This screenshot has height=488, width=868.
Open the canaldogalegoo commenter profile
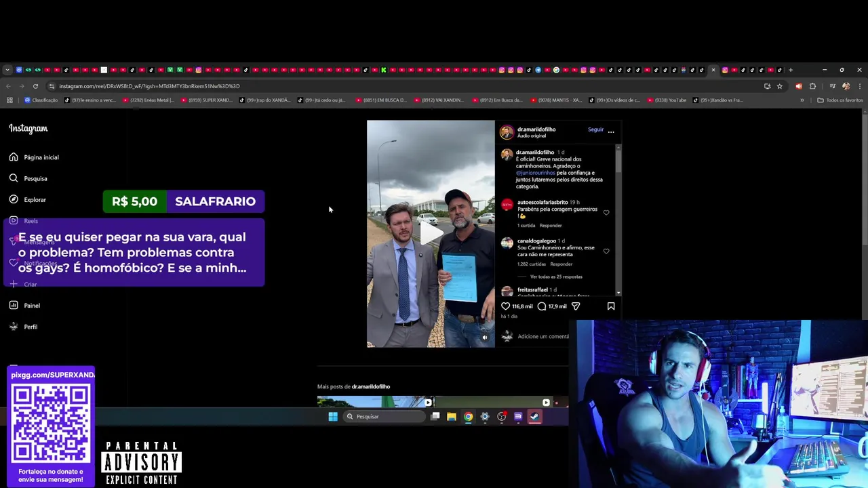tap(536, 241)
